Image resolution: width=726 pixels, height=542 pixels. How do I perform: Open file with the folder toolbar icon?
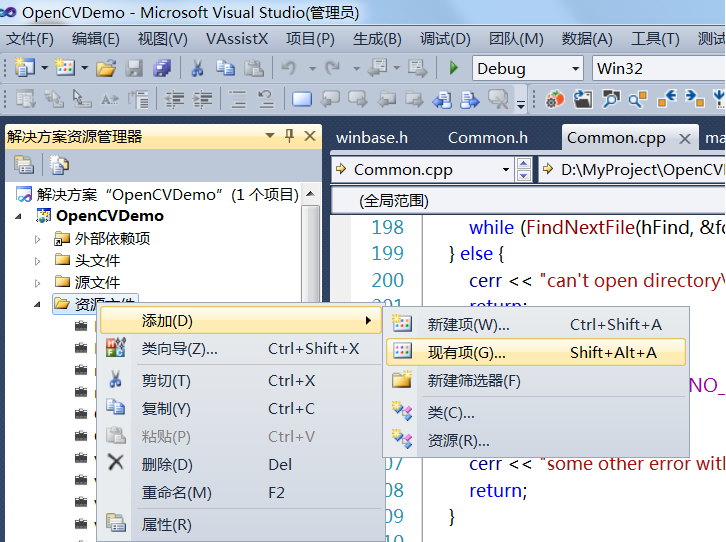click(106, 69)
